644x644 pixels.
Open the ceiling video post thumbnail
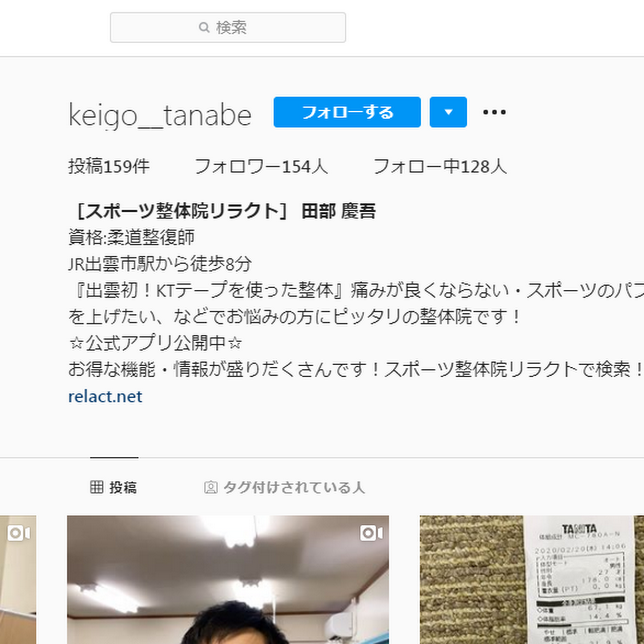click(228, 580)
